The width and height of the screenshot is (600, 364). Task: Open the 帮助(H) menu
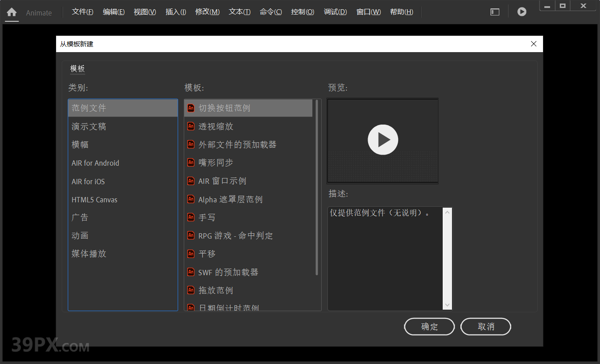(402, 12)
